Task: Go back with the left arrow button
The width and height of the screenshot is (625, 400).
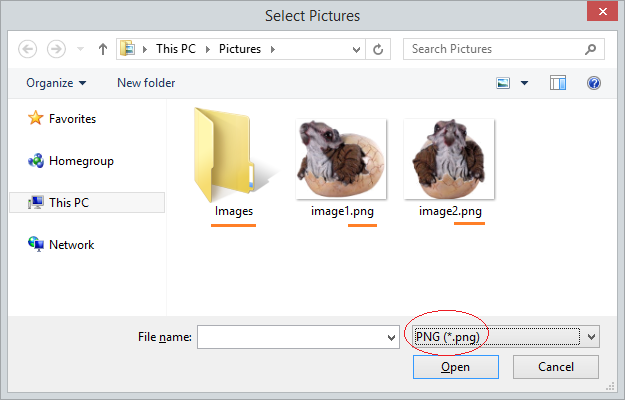Action: pyautogui.click(x=28, y=49)
